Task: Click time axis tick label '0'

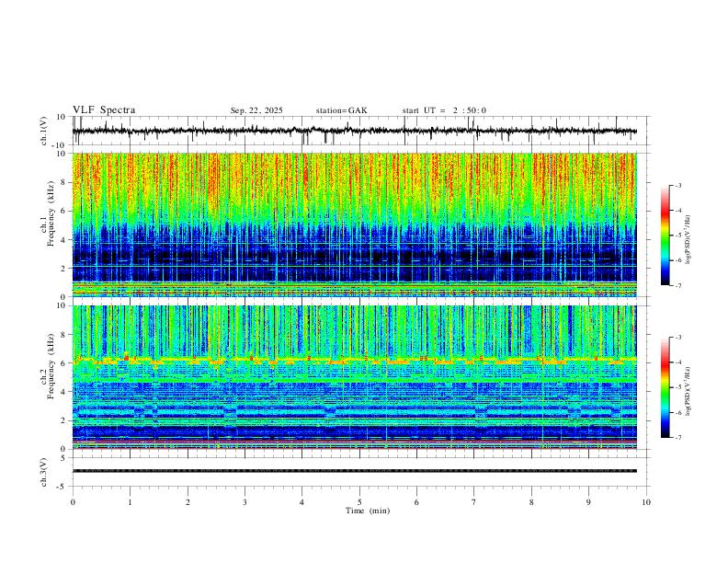Action: tap(73, 502)
